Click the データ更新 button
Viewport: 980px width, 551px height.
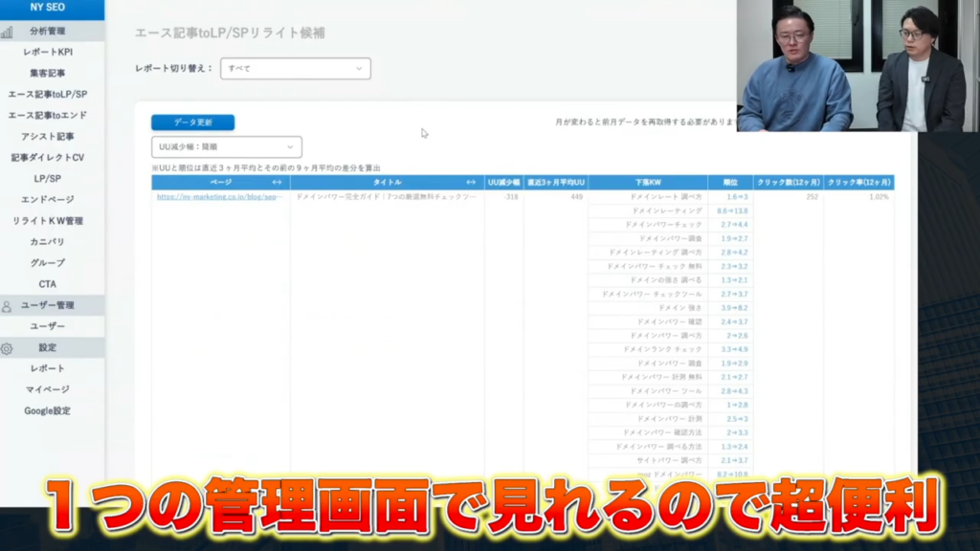192,122
